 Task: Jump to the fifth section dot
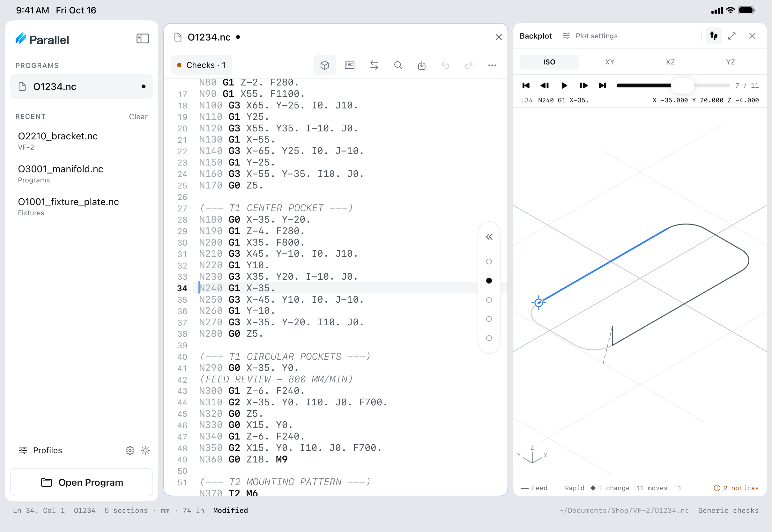pyautogui.click(x=489, y=338)
